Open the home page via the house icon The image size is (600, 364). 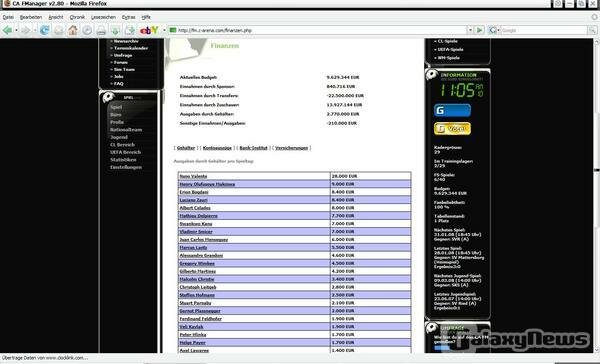coord(73,30)
